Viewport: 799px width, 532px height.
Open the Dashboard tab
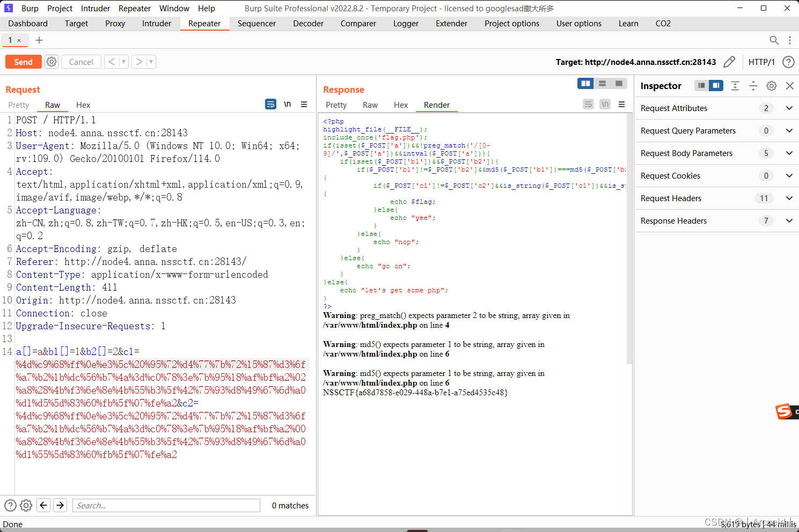(x=28, y=24)
